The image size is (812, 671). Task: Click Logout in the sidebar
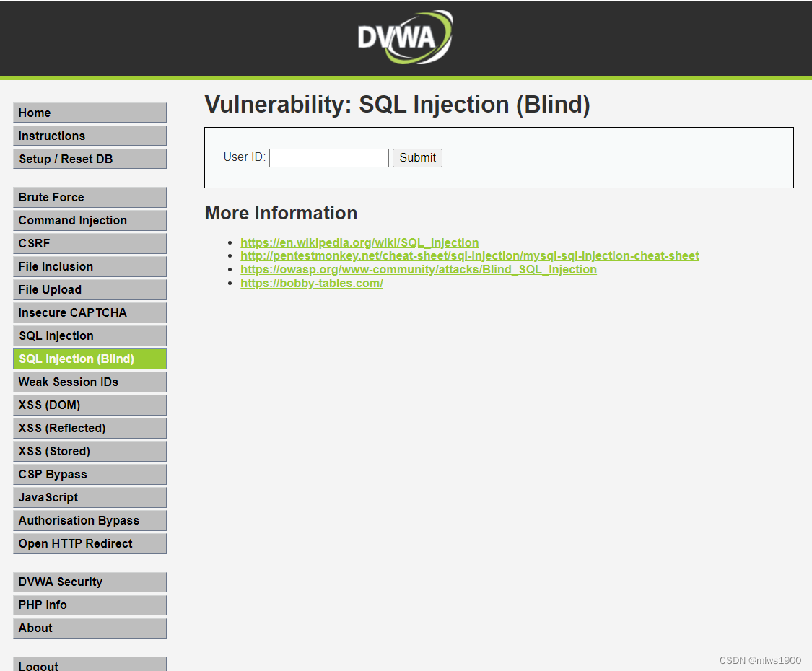coord(90,665)
